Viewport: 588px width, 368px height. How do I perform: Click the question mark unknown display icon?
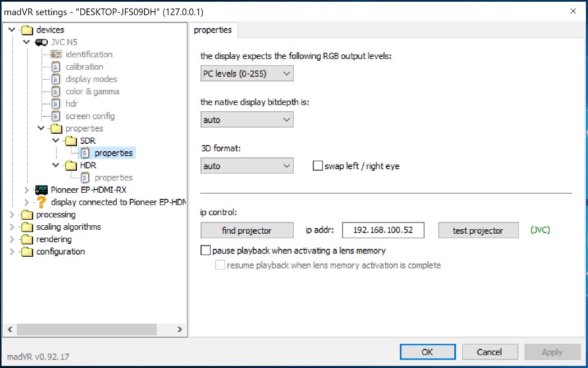pos(41,202)
